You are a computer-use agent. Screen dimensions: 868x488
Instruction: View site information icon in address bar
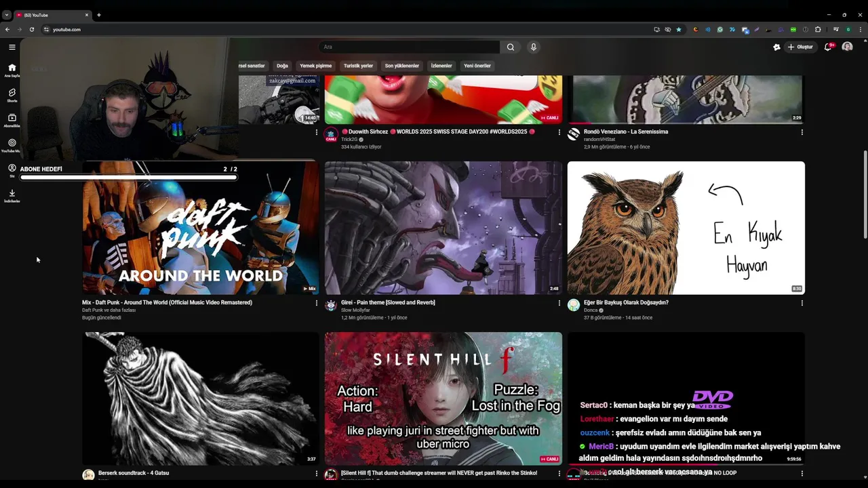(46, 29)
